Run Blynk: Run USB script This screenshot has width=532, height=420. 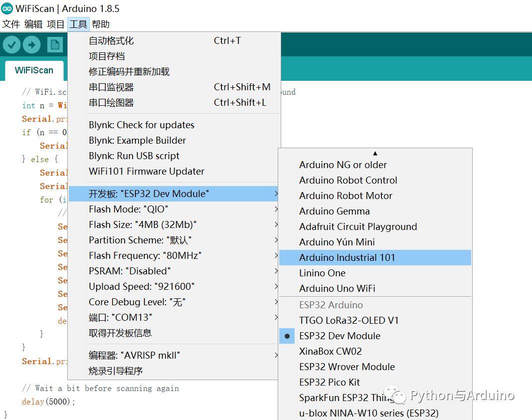[x=174, y=156]
